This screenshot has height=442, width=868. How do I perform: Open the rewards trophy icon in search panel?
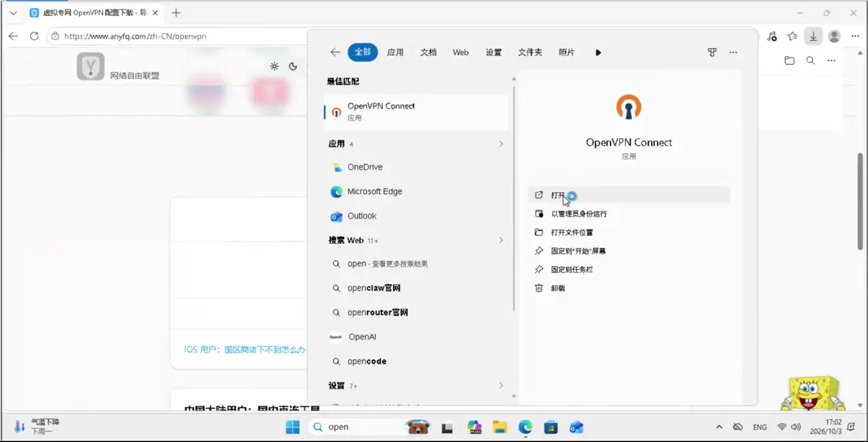pyautogui.click(x=712, y=52)
